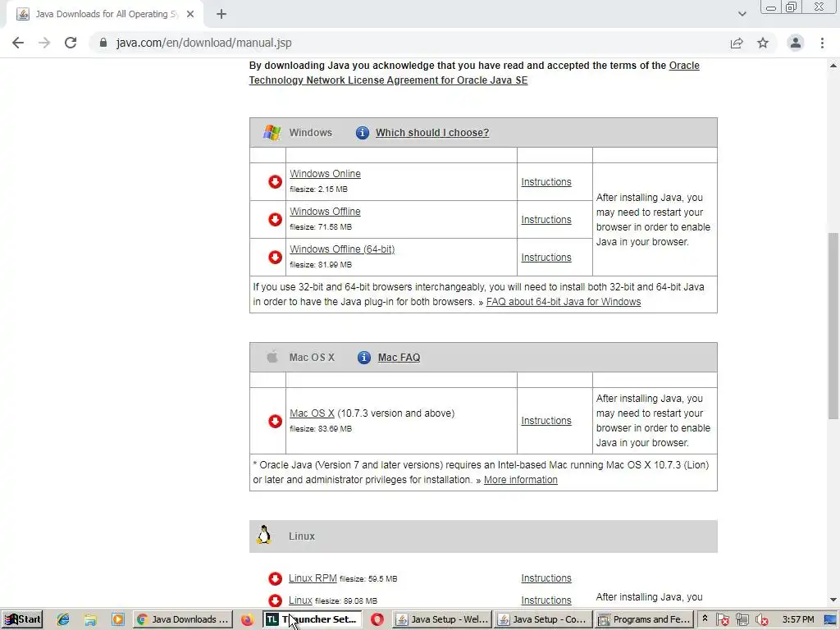Open the Linux download link below Linux RPM

pyautogui.click(x=300, y=600)
